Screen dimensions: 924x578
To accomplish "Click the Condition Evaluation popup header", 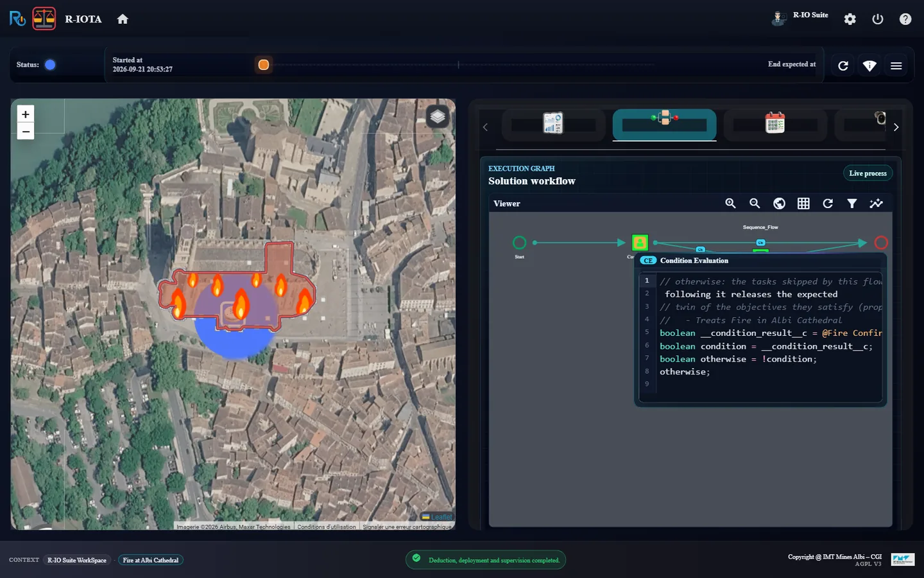I will click(760, 261).
